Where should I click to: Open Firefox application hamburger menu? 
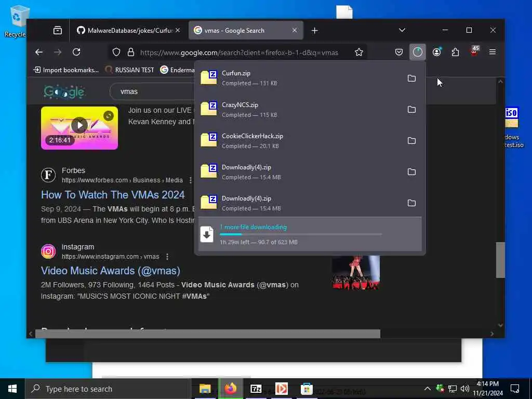[x=493, y=52]
